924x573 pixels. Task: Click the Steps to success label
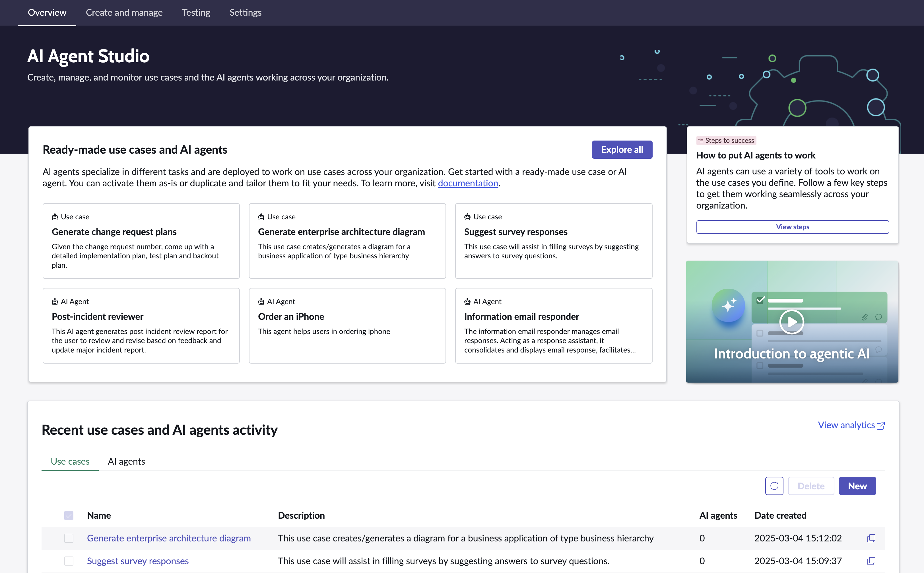pyautogui.click(x=729, y=141)
